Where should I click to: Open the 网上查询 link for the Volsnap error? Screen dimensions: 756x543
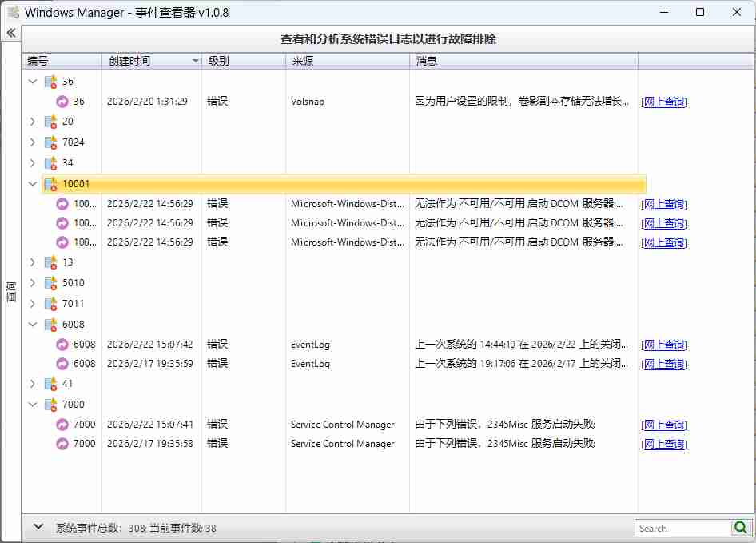pos(664,102)
